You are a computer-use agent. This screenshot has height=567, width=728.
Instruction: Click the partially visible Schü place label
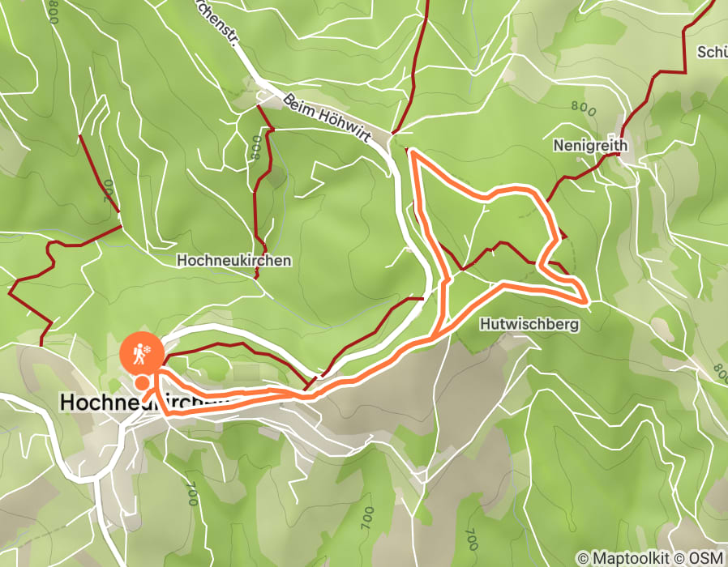pos(713,52)
